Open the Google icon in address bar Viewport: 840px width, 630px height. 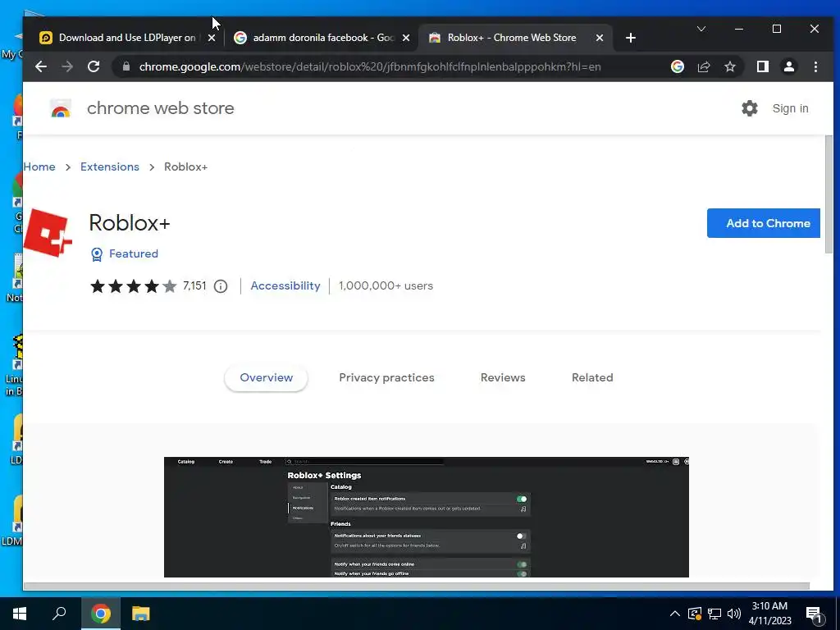(677, 66)
